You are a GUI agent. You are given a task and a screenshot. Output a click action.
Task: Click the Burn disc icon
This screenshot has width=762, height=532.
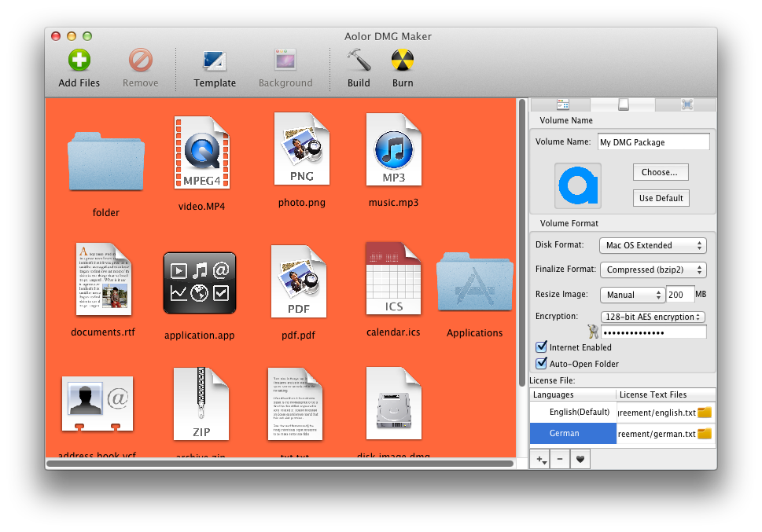pos(403,61)
